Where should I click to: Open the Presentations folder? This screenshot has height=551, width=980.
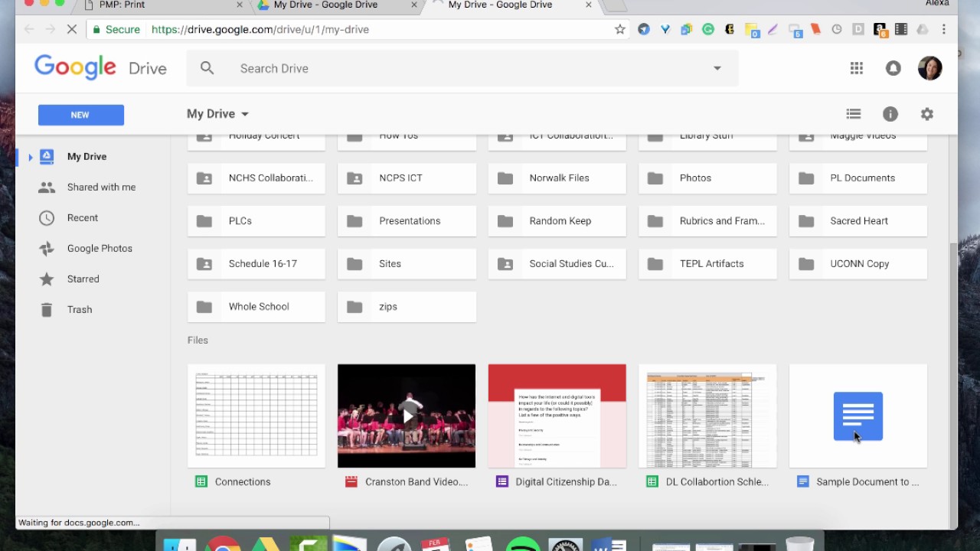(407, 220)
